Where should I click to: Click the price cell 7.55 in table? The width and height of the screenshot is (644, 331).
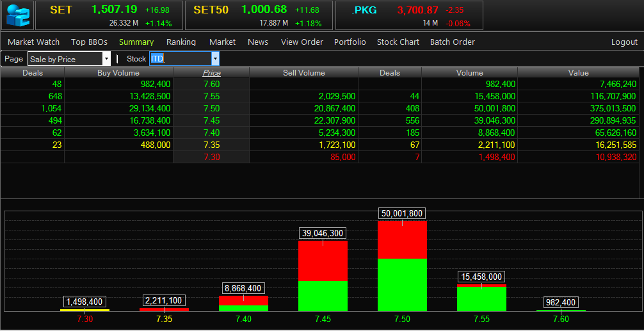[211, 97]
